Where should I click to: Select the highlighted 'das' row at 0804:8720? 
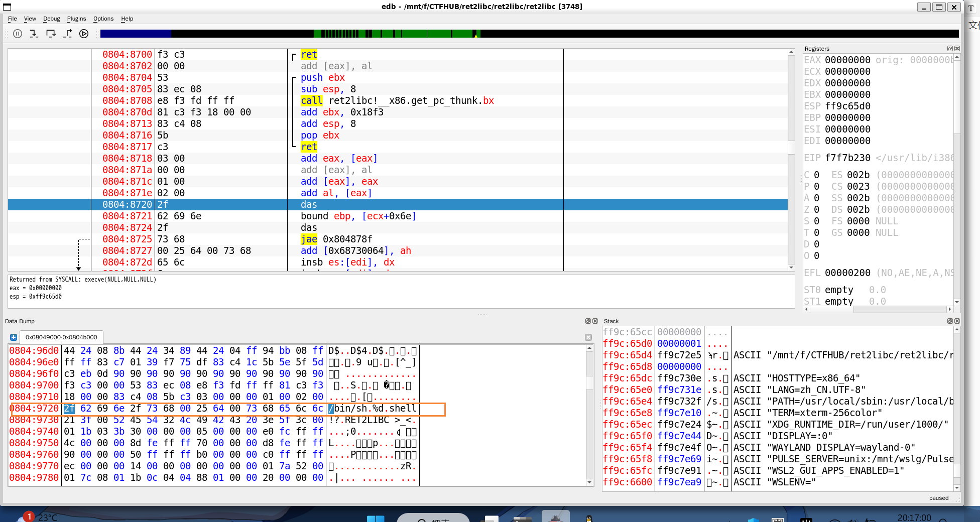coord(398,204)
